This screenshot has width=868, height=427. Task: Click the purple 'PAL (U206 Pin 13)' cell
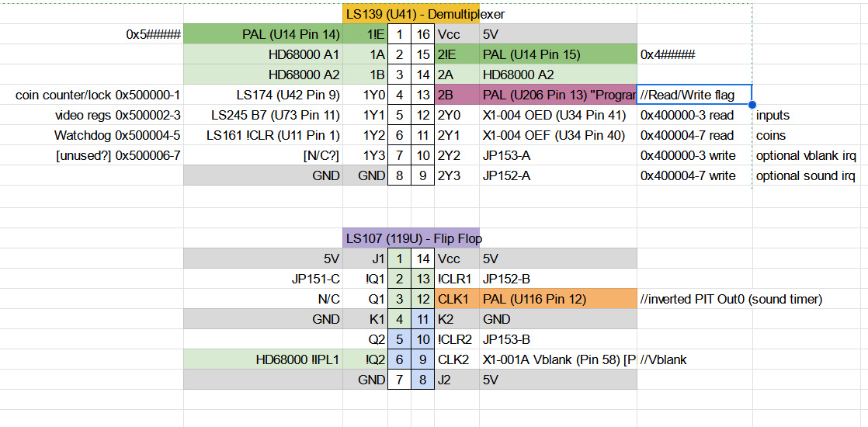click(x=558, y=95)
